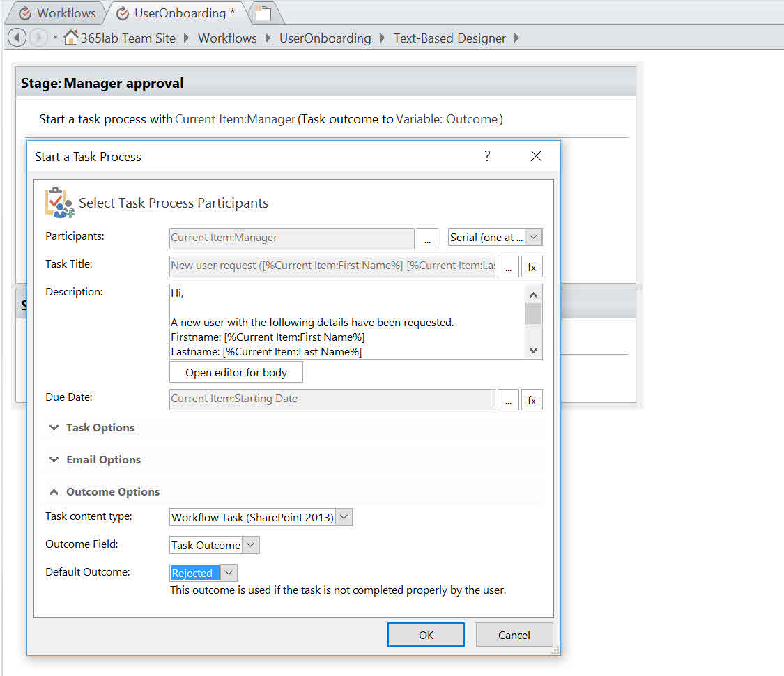This screenshot has width=784, height=676.
Task: Click the fx button next to Due Date
Action: 532,400
